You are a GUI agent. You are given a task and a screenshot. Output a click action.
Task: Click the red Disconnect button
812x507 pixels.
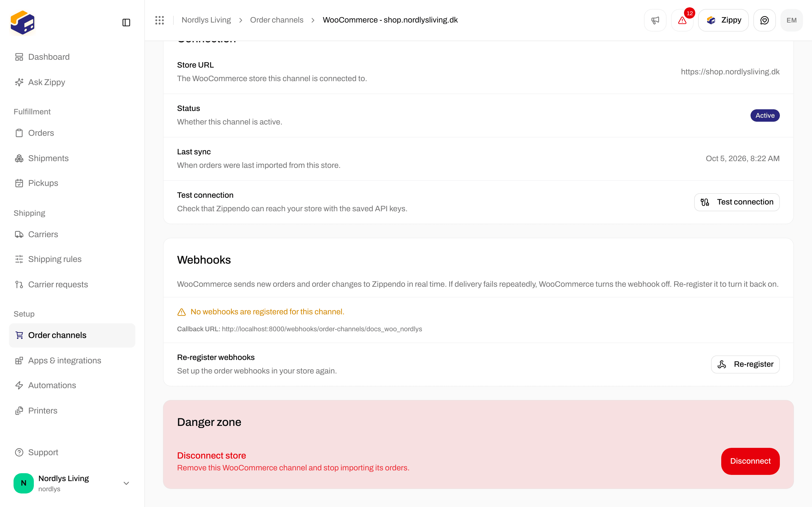click(x=750, y=461)
